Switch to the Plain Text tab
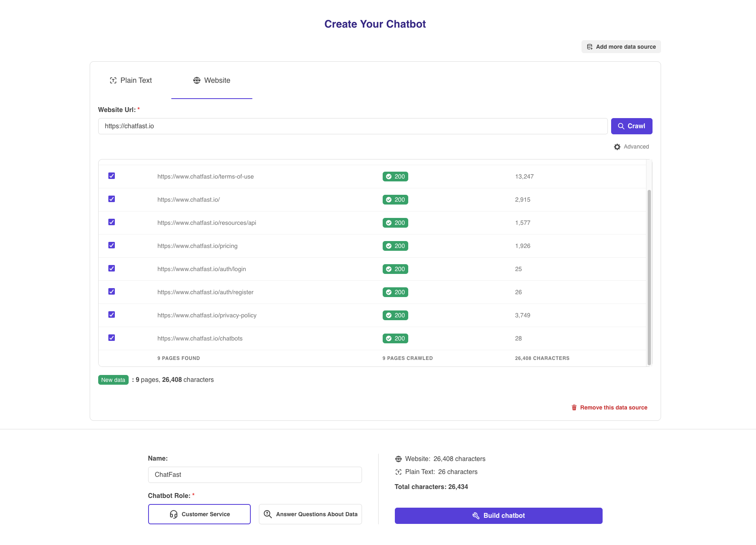This screenshot has height=545, width=756. click(x=131, y=80)
